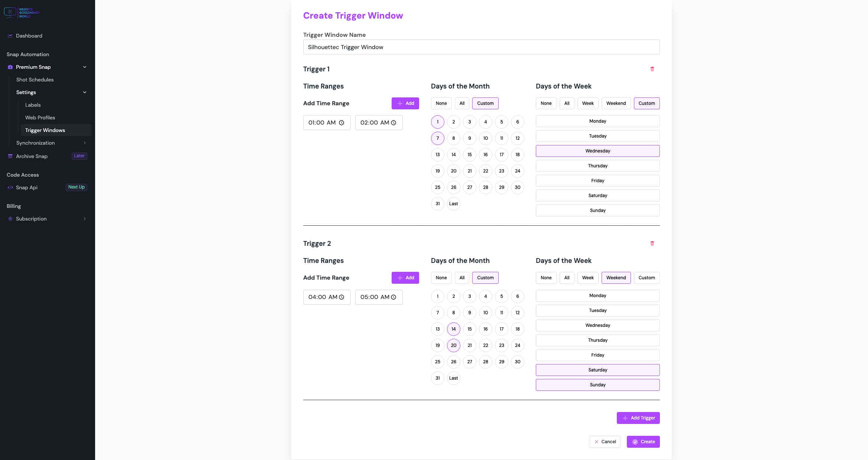Delete Trigger 1 with trash icon
The width and height of the screenshot is (868, 460).
click(x=652, y=69)
